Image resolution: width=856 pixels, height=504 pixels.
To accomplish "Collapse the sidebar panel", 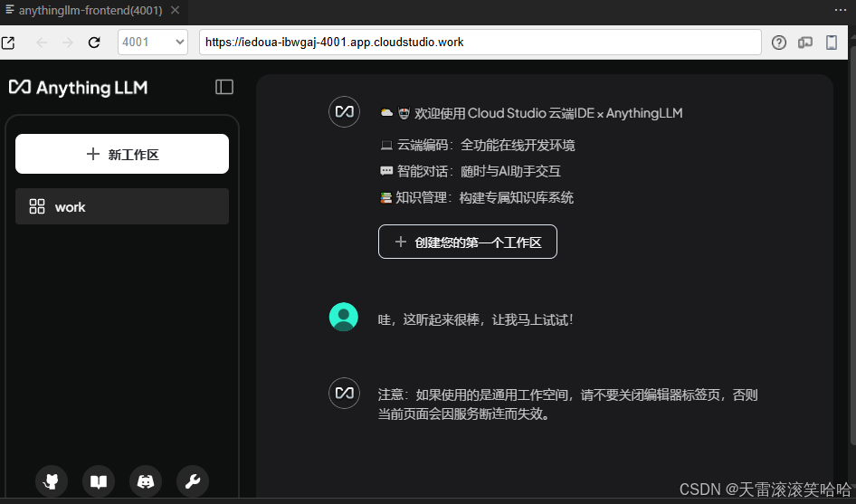I will tap(224, 87).
